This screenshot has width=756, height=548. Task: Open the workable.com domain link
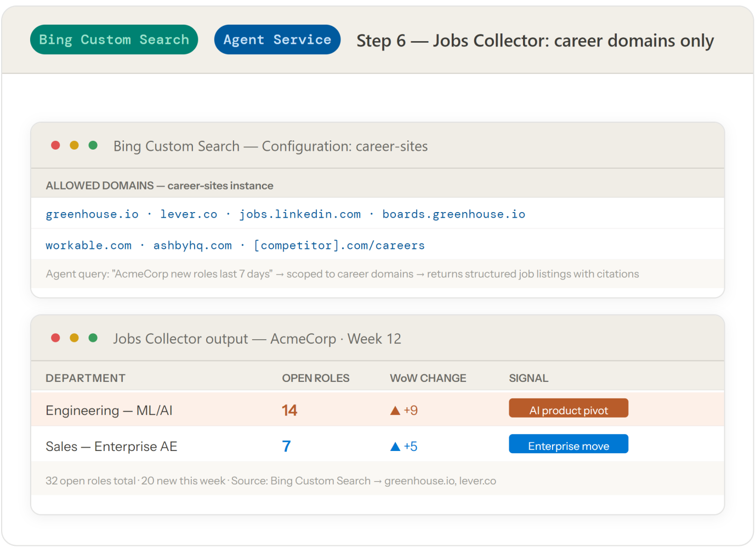[89, 246]
